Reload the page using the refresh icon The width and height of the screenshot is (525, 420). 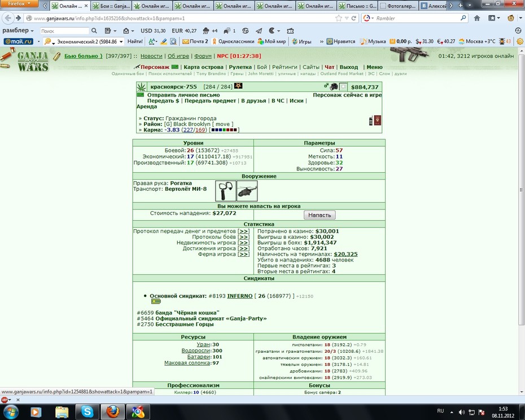[x=353, y=19]
